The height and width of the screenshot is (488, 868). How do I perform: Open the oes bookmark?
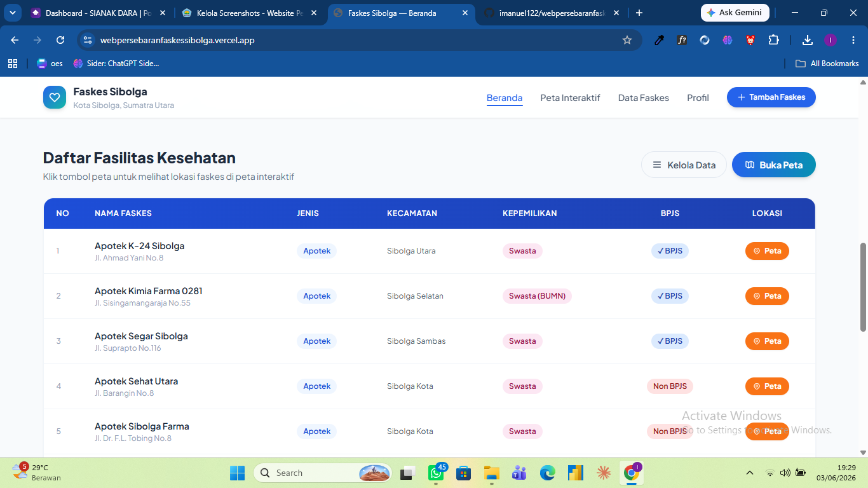click(50, 64)
